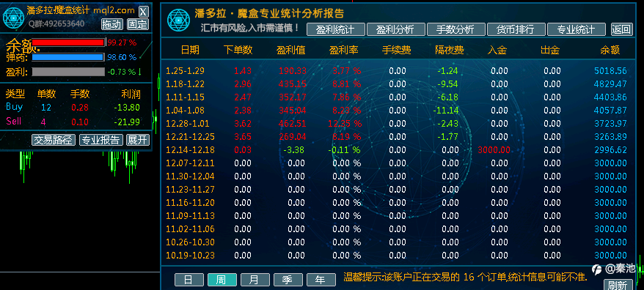This screenshot has height=290, width=644.
Task: Switch to the 专业统计 tab
Action: coord(577,29)
